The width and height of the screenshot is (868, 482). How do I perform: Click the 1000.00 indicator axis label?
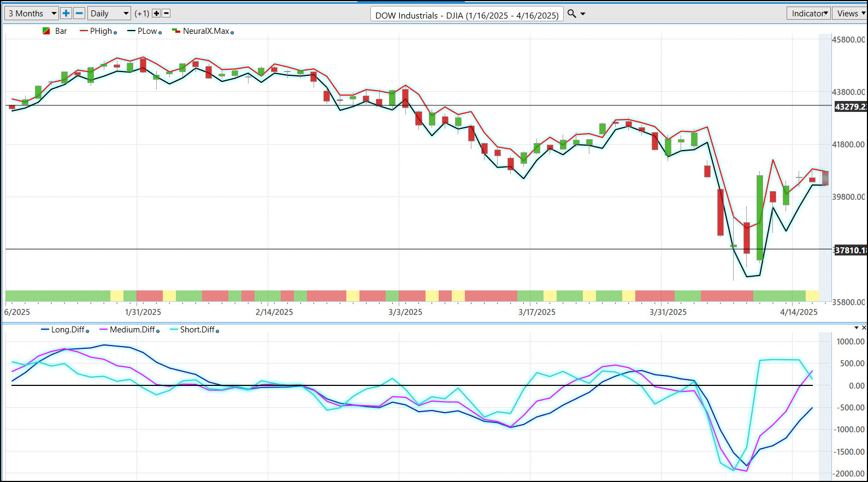point(851,342)
